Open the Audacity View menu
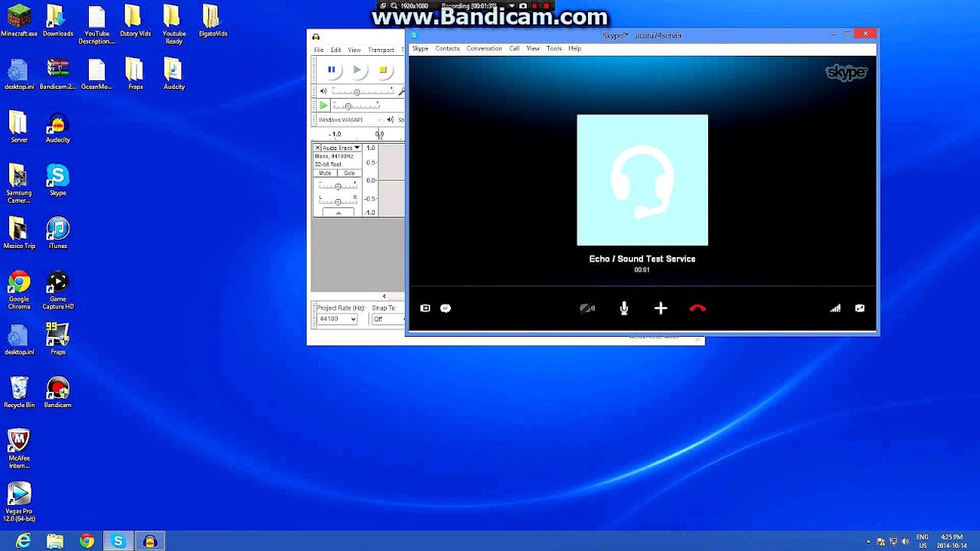 pyautogui.click(x=354, y=50)
